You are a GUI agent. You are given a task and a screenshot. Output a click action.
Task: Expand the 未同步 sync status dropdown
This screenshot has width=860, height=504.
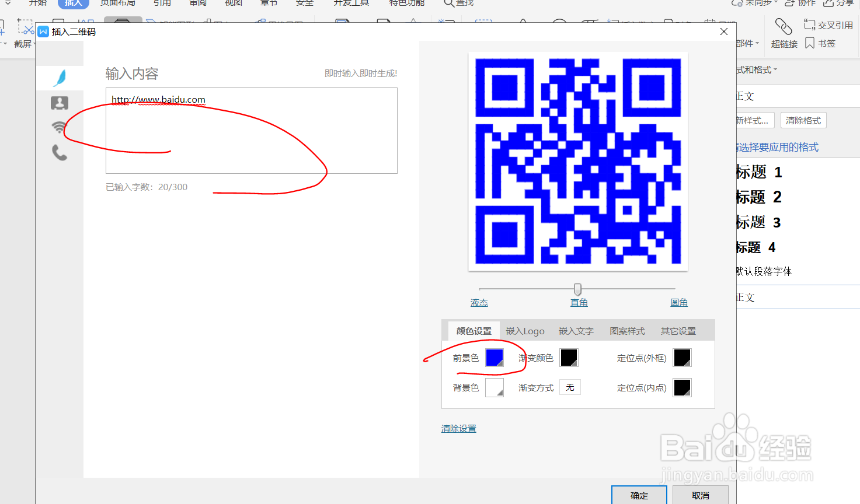[776, 3]
